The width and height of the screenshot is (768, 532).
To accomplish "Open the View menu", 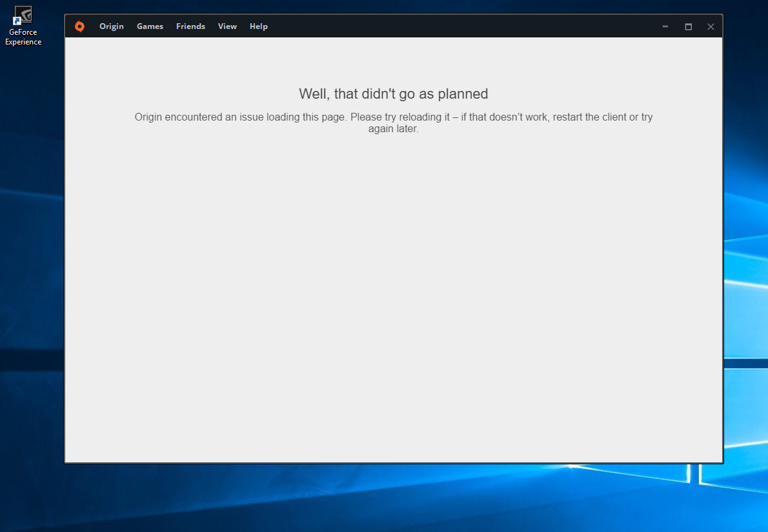I will tap(227, 26).
